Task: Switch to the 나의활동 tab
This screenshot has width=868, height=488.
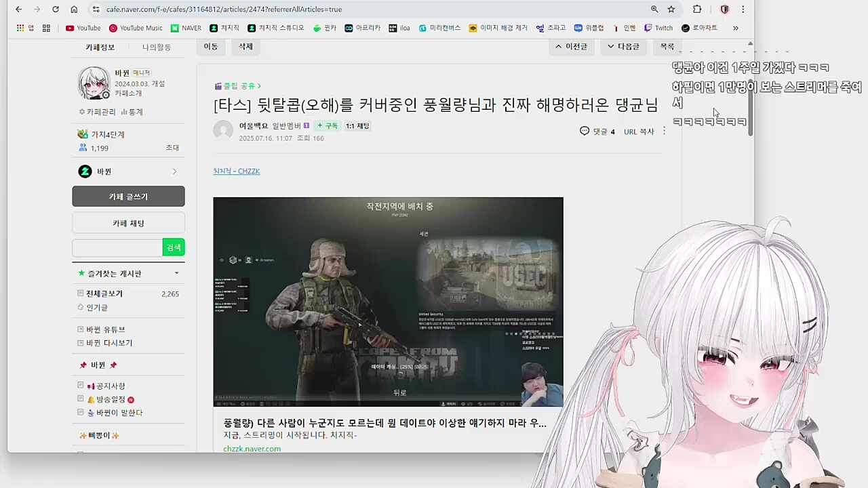Action: pyautogui.click(x=157, y=47)
